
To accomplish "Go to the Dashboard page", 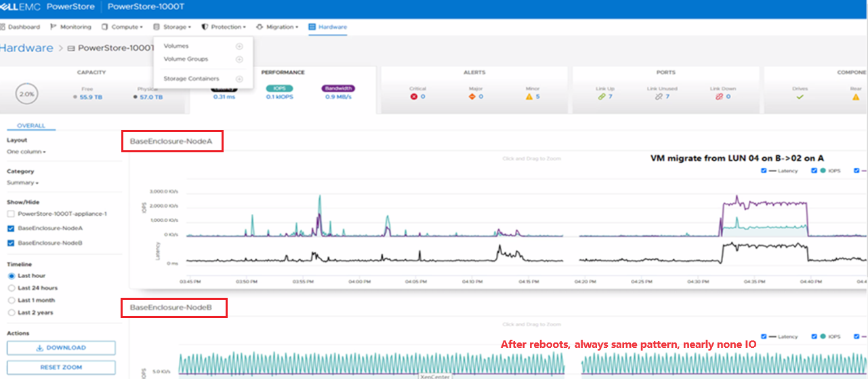I will (20, 27).
